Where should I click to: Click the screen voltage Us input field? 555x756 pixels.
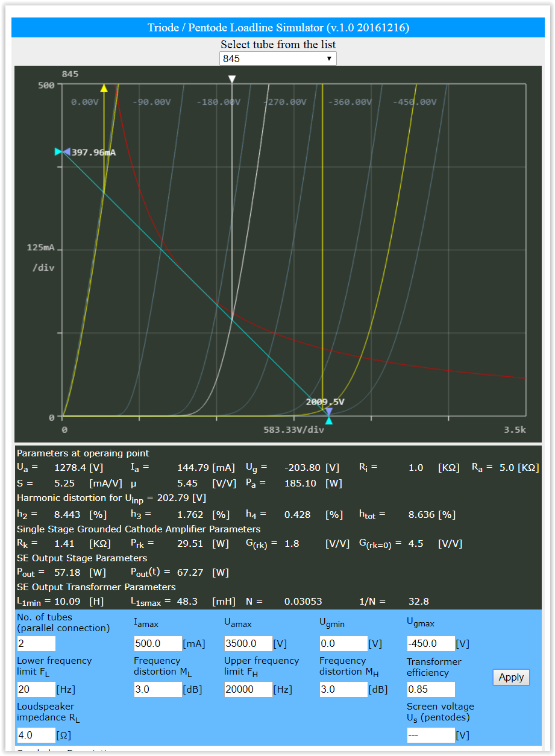coord(431,735)
